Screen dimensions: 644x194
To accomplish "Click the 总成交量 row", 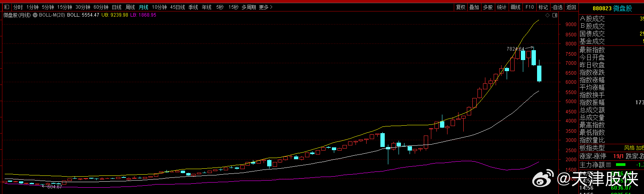I will point(612,117).
